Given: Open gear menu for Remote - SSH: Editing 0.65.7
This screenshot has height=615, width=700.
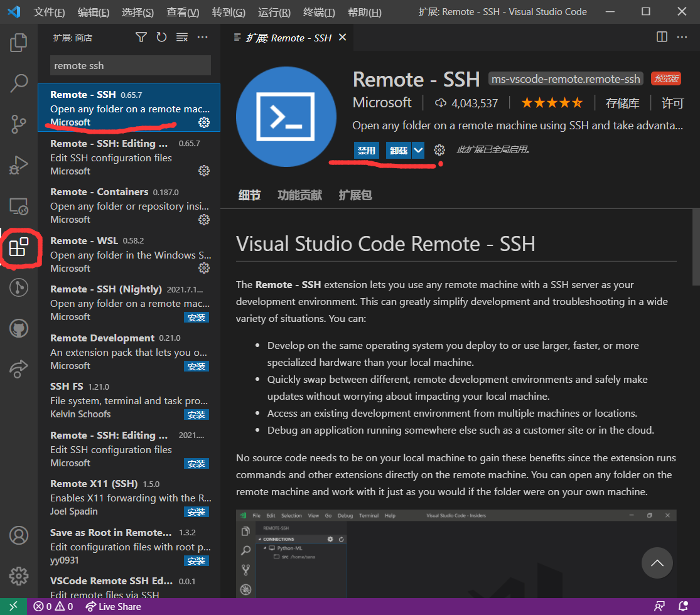Looking at the screenshot, I should click(x=204, y=171).
